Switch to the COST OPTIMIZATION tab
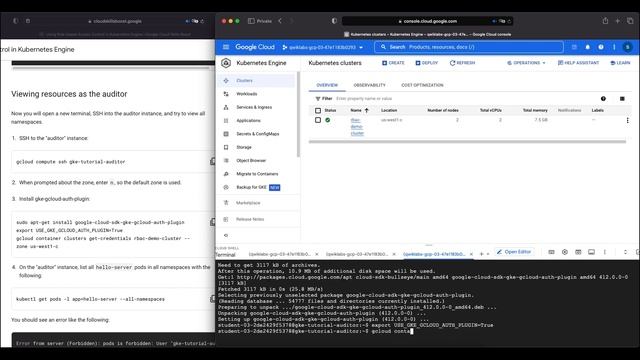Image resolution: width=640 pixels, height=360 pixels. tap(422, 85)
